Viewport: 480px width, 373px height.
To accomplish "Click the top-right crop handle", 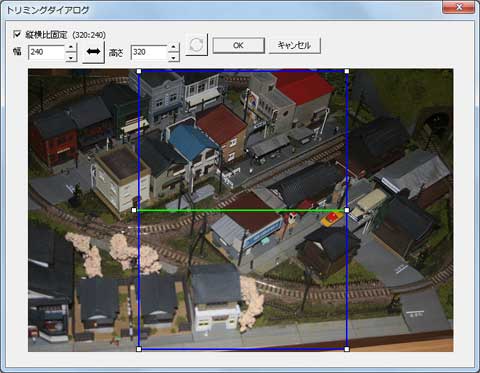I will 347,71.
